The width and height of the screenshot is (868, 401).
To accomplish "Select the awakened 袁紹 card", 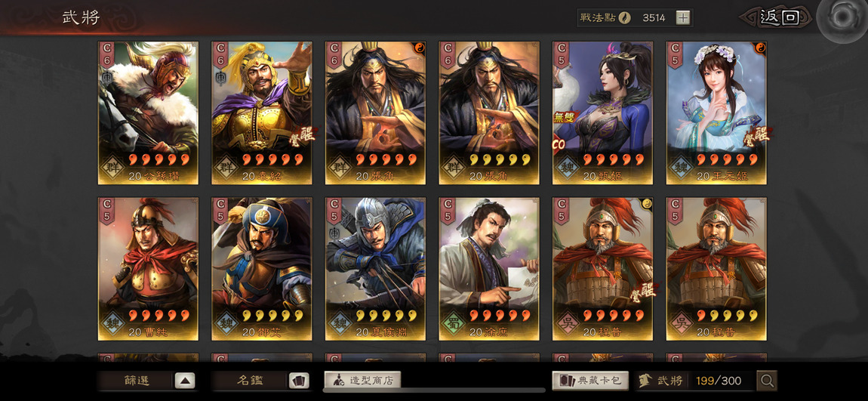I will (261, 113).
